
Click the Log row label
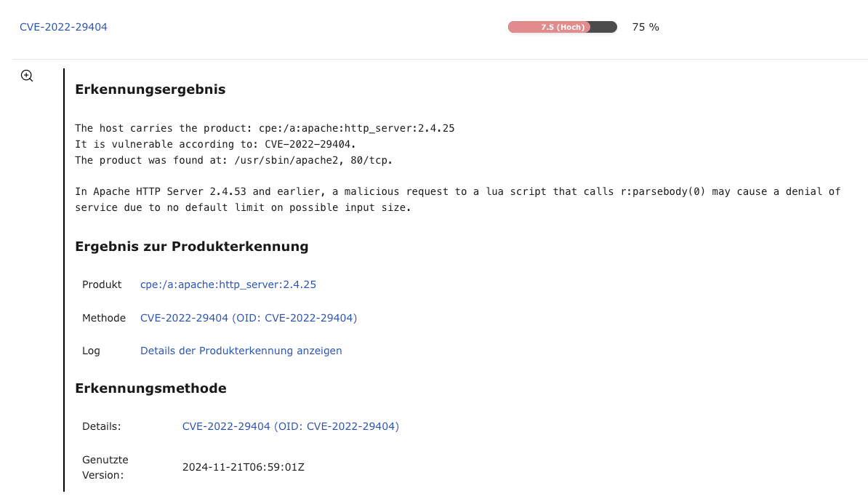point(91,351)
